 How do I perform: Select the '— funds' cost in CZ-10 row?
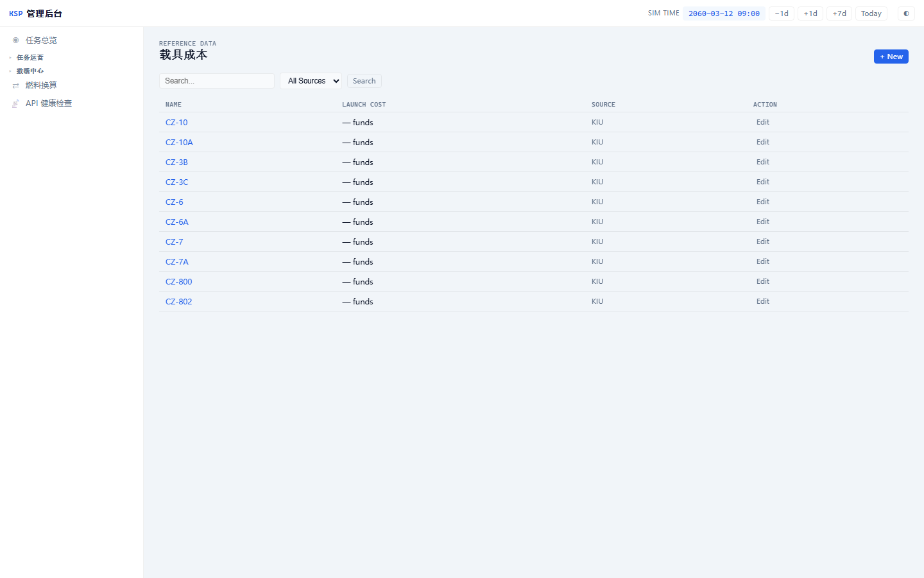pos(357,123)
